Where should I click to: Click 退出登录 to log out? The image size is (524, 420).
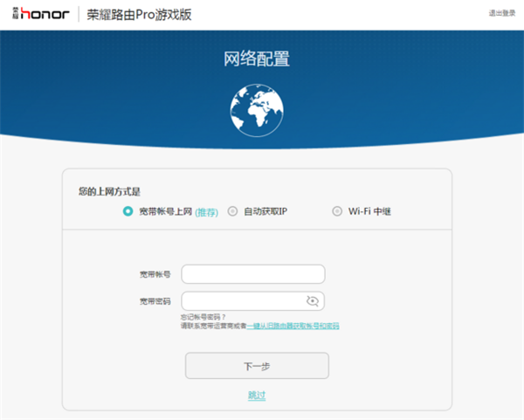502,13
